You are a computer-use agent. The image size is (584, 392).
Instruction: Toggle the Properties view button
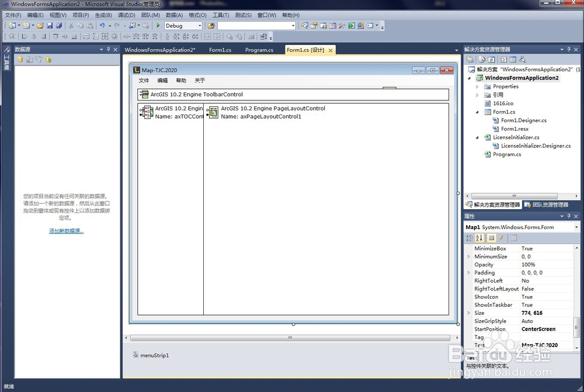pos(491,238)
